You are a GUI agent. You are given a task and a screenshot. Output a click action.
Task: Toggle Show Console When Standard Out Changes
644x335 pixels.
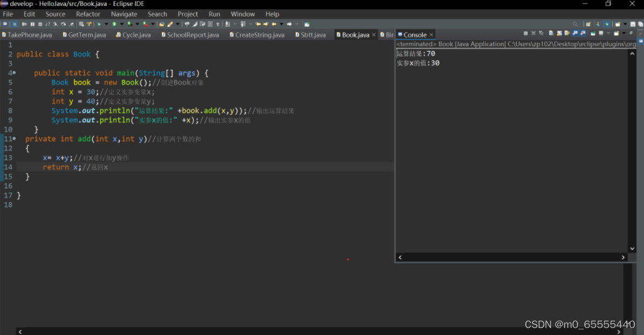pos(574,33)
